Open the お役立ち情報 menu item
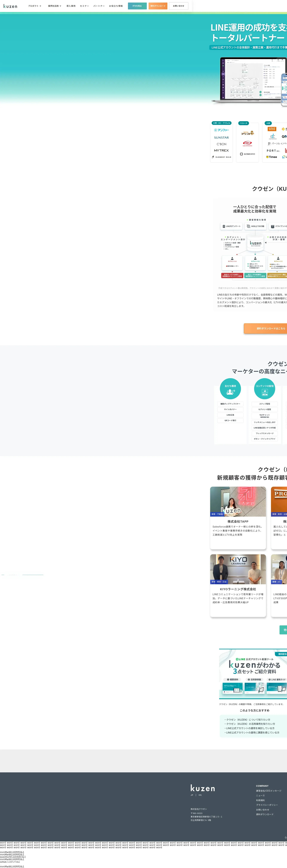Image resolution: width=287 pixels, height=868 pixels. [x=116, y=6]
